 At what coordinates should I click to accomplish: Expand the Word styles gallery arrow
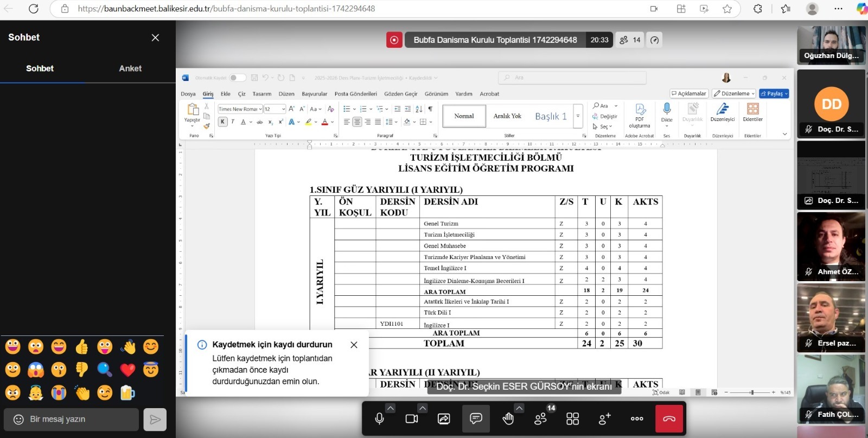[x=578, y=116]
